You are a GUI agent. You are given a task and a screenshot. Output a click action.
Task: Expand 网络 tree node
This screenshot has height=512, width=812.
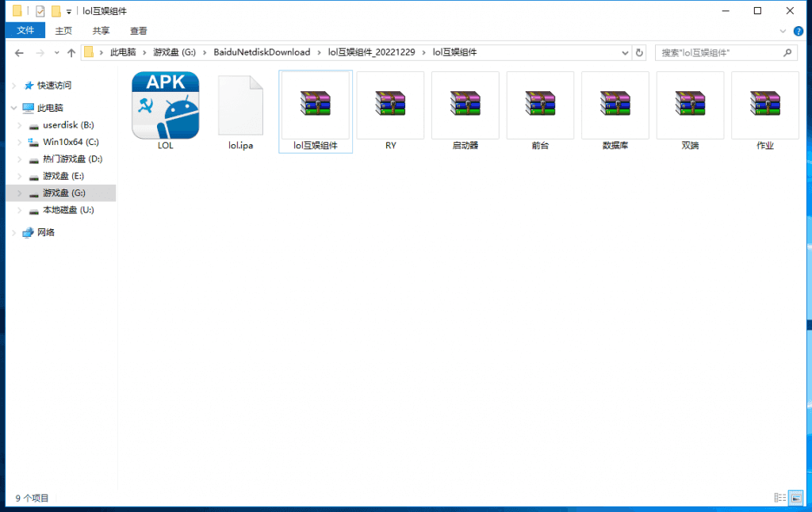coord(14,232)
